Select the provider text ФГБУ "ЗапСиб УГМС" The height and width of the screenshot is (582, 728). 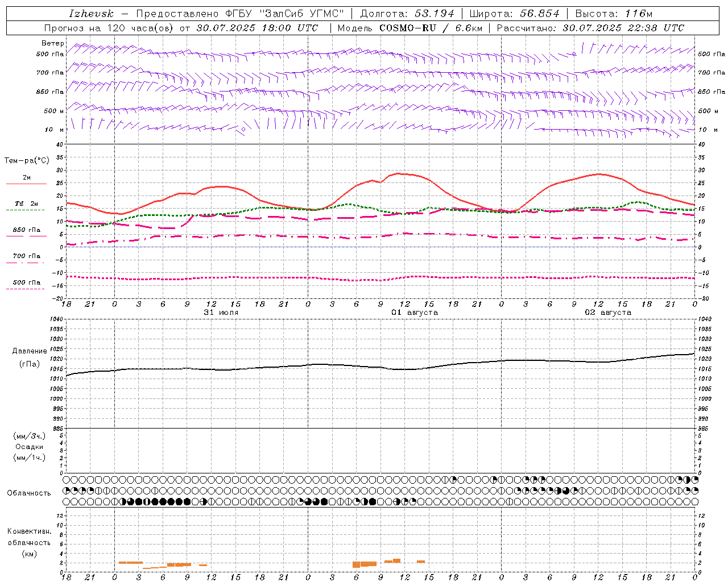click(x=286, y=14)
